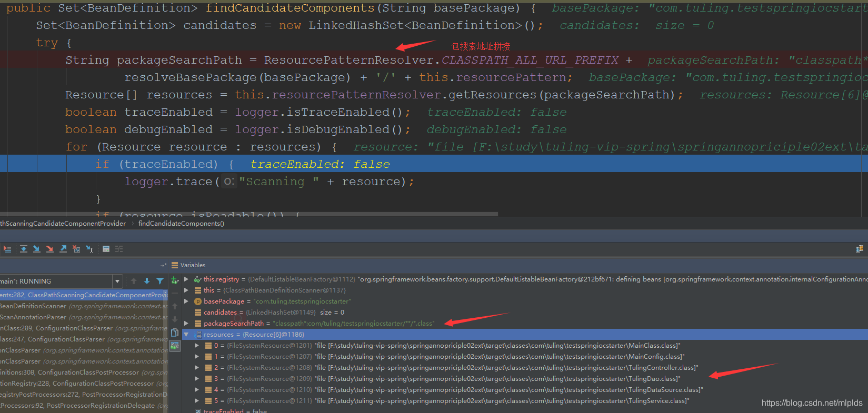This screenshot has width=868, height=413.
Task: Click the Restore Layout threads icon
Action: (859, 249)
